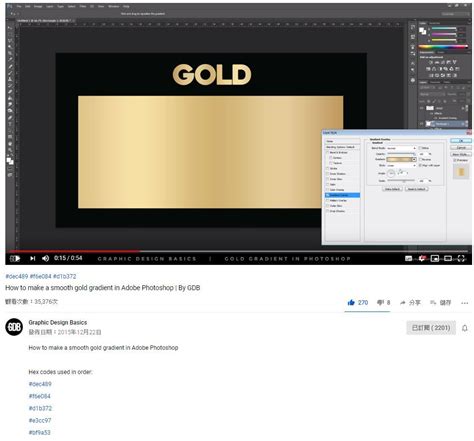Open the Help menu in Photoshop
This screenshot has height=441, width=474.
(x=126, y=6)
